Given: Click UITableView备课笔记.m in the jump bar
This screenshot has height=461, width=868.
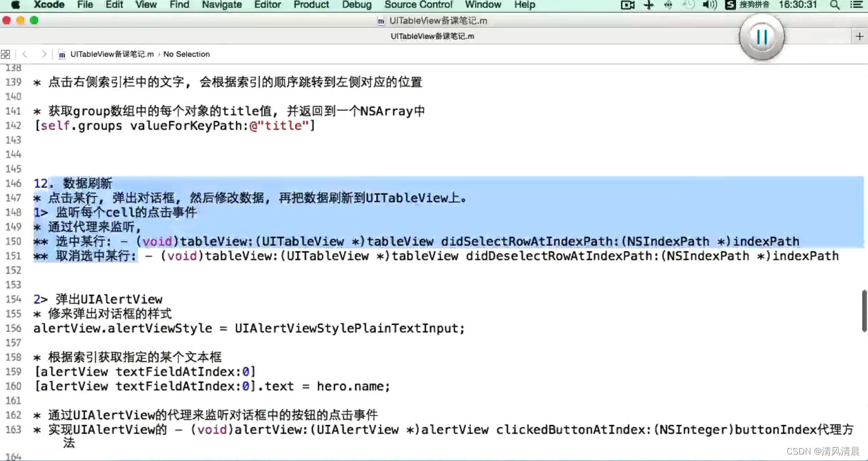Looking at the screenshot, I should point(107,54).
